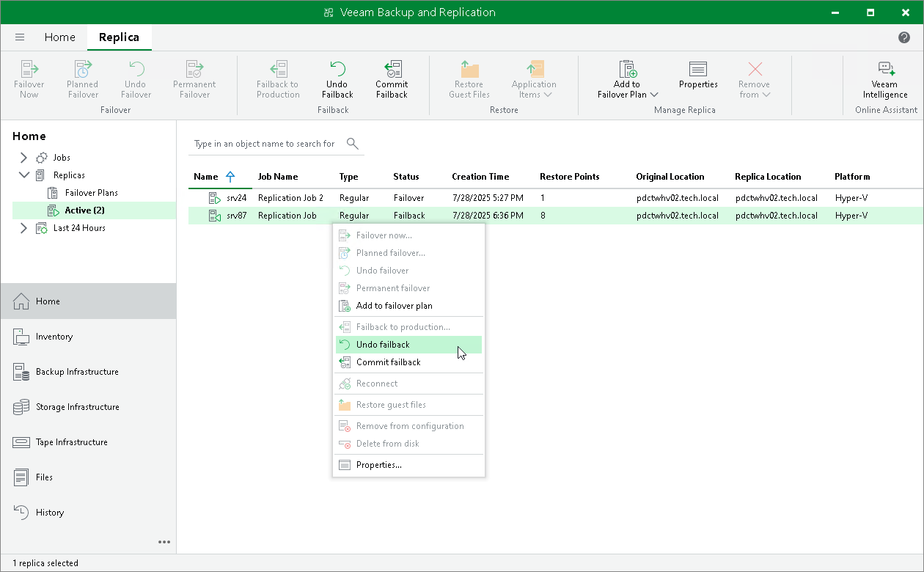924x572 pixels.
Task: Sort by Name column header
Action: click(x=206, y=177)
